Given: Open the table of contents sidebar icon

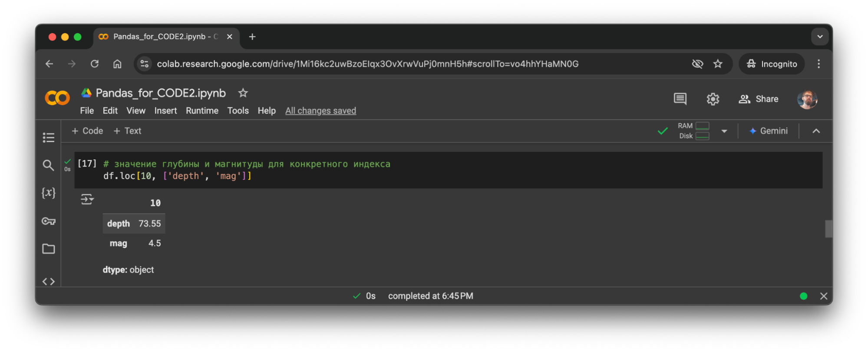Looking at the screenshot, I should tap(48, 138).
